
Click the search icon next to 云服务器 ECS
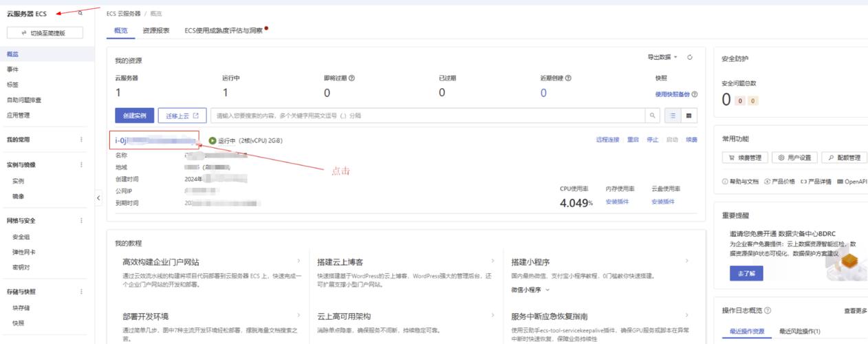[x=80, y=14]
